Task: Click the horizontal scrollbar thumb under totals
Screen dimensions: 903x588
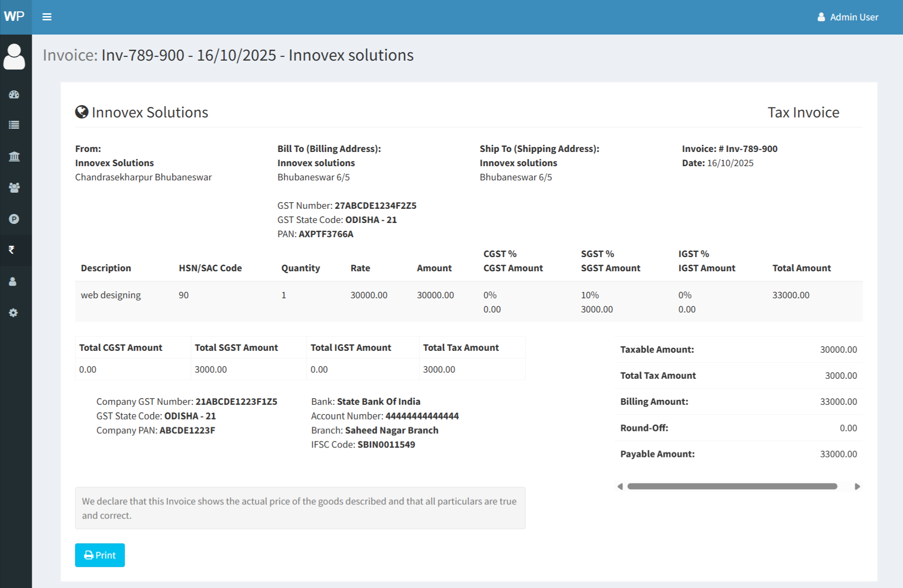Action: click(732, 487)
